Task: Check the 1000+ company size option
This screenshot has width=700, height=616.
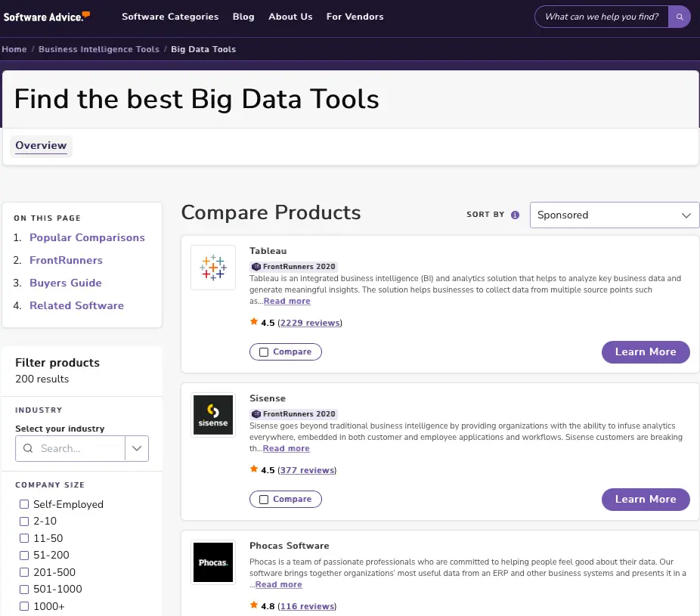Action: (x=23, y=606)
